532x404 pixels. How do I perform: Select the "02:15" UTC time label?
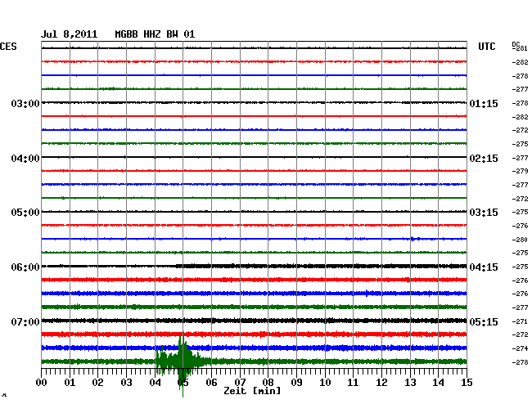(x=484, y=159)
